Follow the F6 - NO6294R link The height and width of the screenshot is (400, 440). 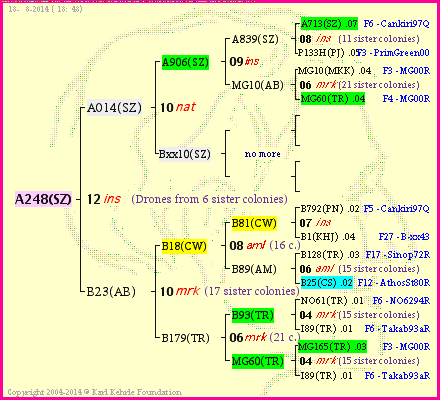coord(401,301)
